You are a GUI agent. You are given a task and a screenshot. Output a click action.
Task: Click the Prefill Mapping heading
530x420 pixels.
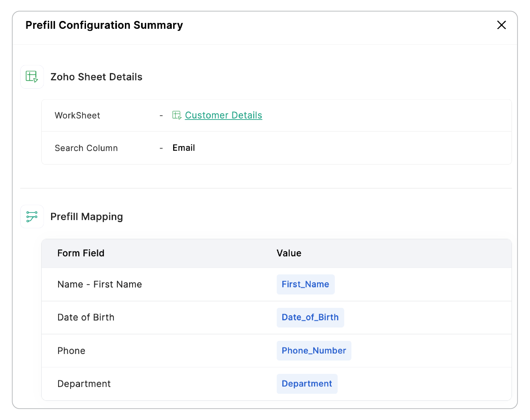click(86, 217)
